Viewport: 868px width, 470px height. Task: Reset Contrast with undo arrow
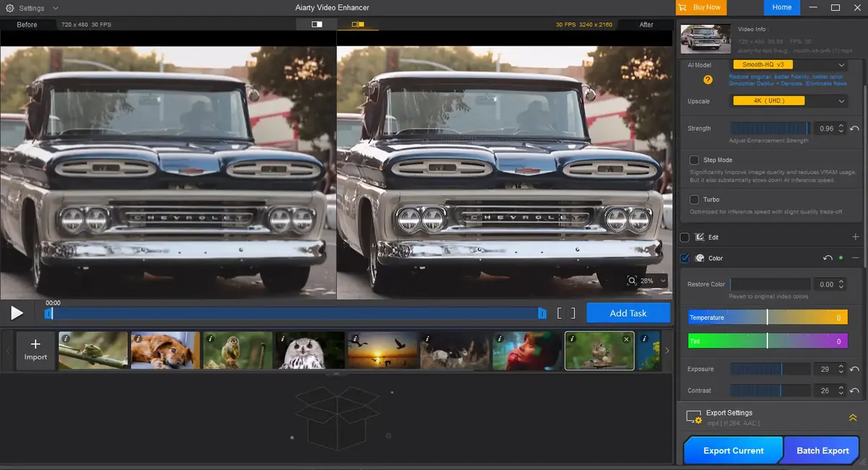point(854,390)
